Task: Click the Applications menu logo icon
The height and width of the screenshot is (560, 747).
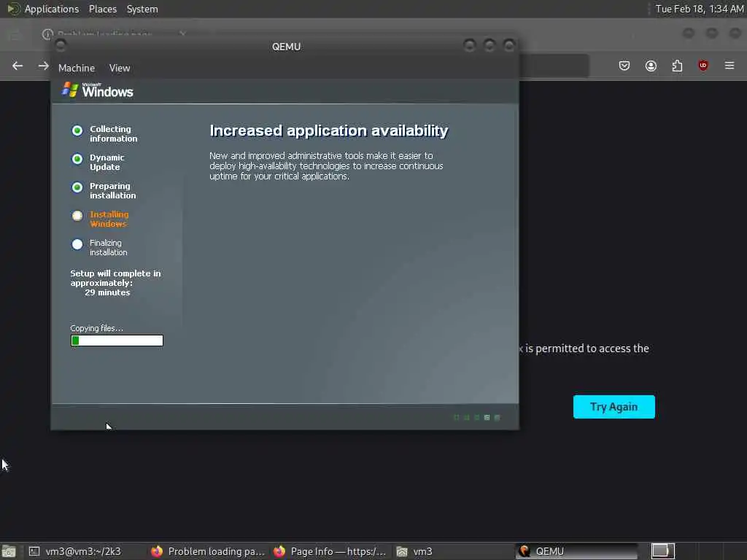Action: (13, 9)
